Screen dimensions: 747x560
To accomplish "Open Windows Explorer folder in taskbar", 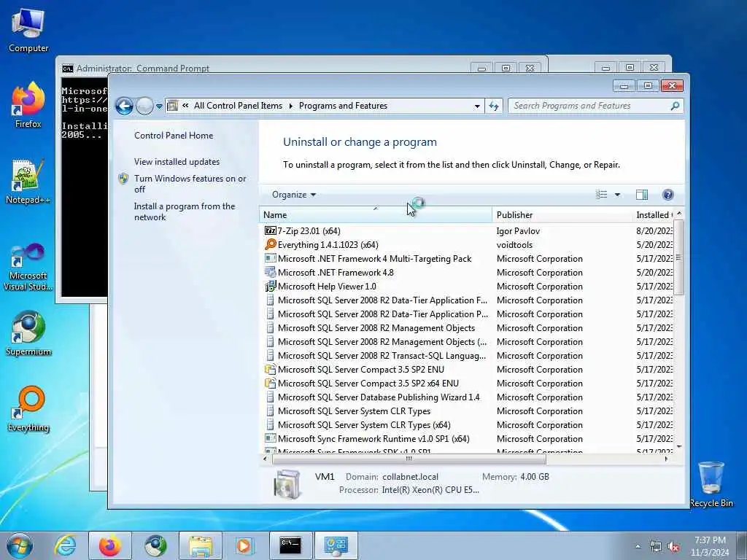I will tap(201, 545).
